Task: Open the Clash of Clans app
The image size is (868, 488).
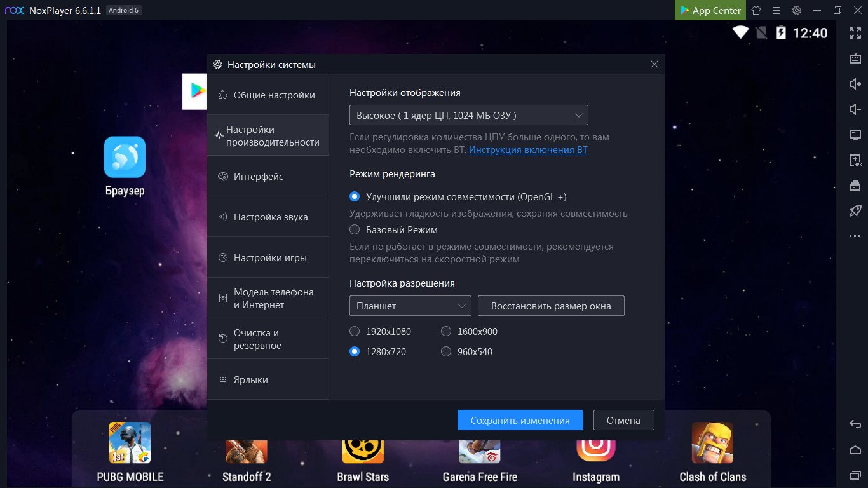Action: coord(712,443)
